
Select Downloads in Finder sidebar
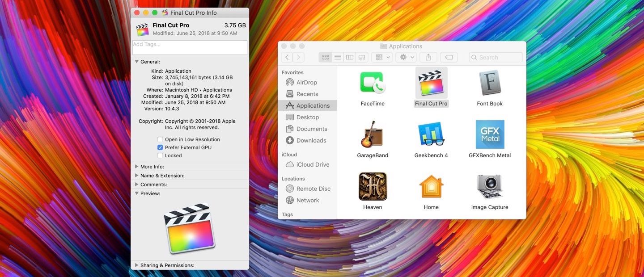[311, 140]
